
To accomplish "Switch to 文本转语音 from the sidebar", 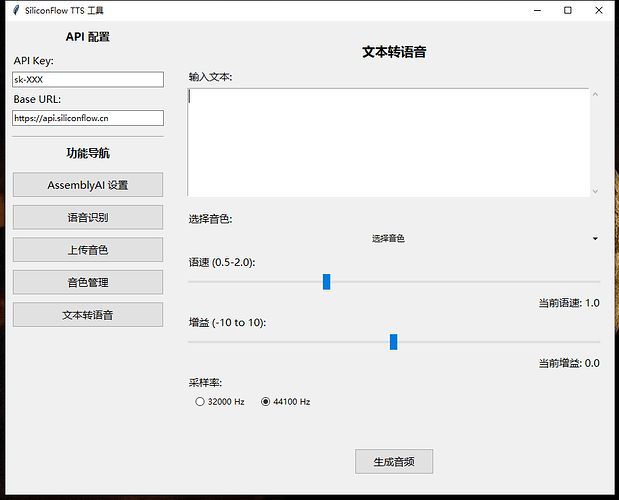I will coord(88,315).
